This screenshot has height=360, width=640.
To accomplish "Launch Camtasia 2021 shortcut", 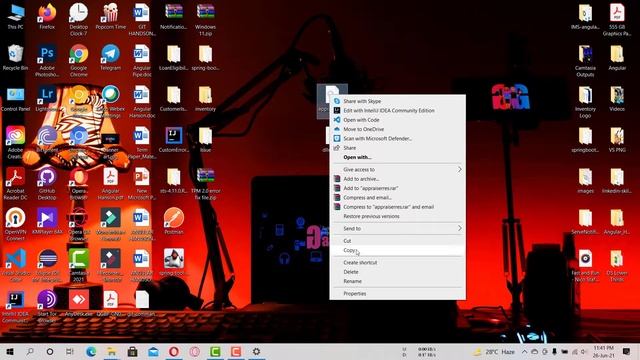I will click(x=79, y=265).
